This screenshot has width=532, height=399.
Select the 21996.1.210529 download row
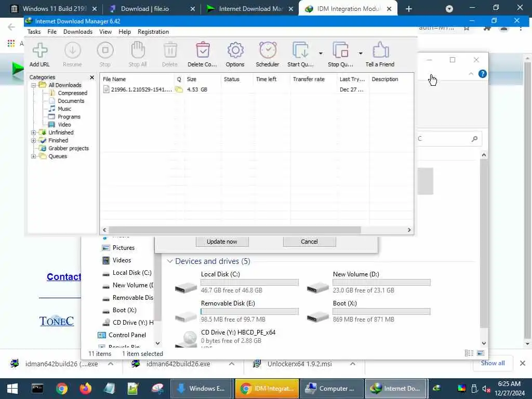tap(257, 89)
